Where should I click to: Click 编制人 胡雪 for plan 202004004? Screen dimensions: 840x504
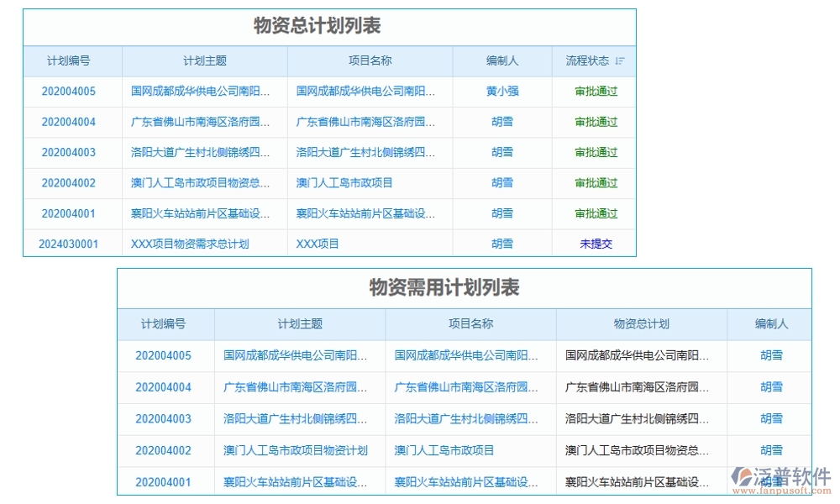point(501,122)
